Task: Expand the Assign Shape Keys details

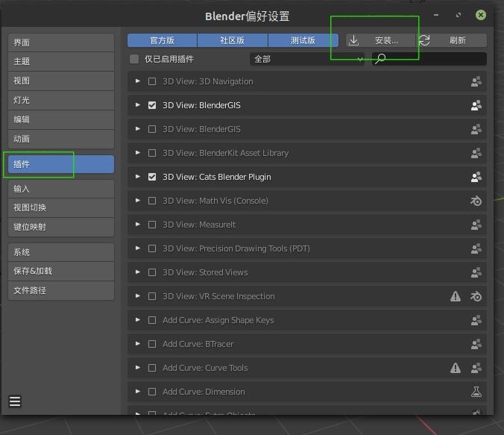Action: 138,320
